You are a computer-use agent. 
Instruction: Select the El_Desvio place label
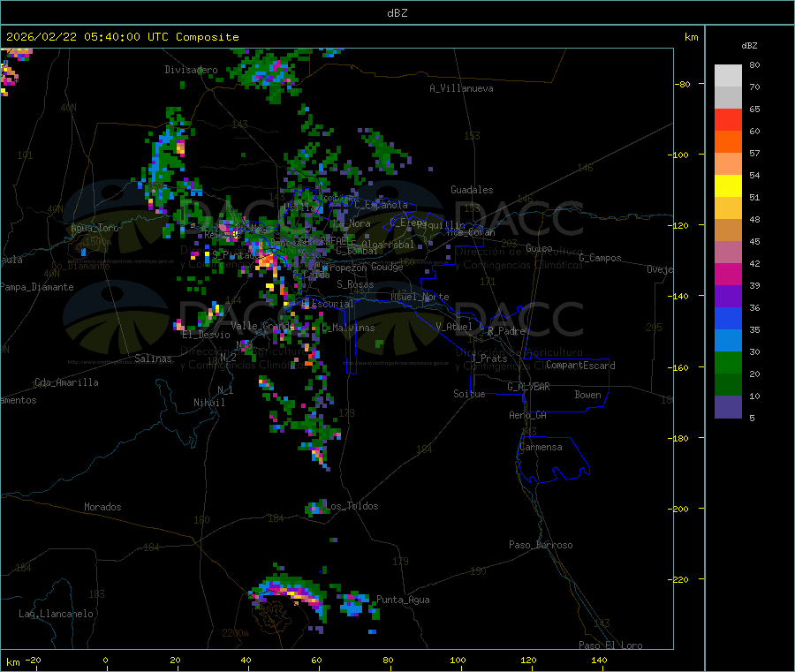(207, 335)
